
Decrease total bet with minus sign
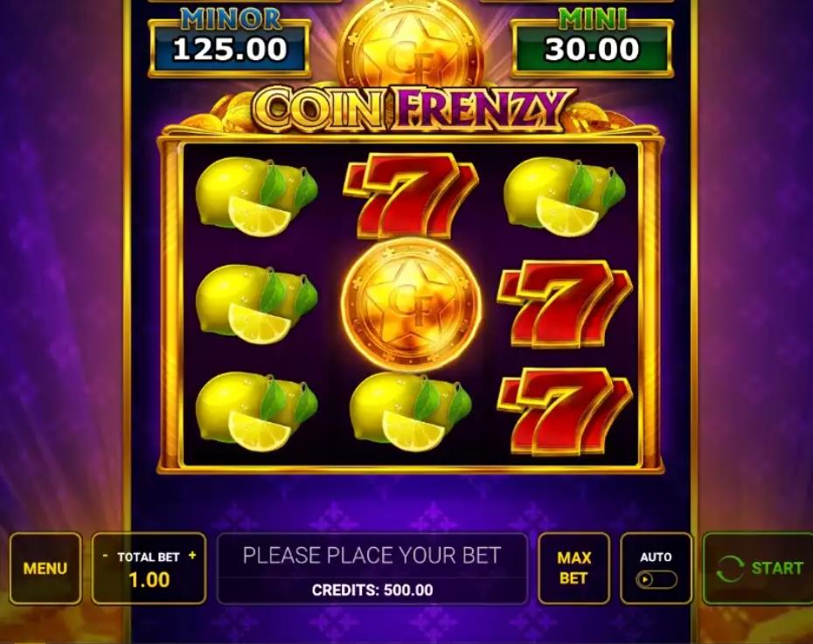click(106, 556)
